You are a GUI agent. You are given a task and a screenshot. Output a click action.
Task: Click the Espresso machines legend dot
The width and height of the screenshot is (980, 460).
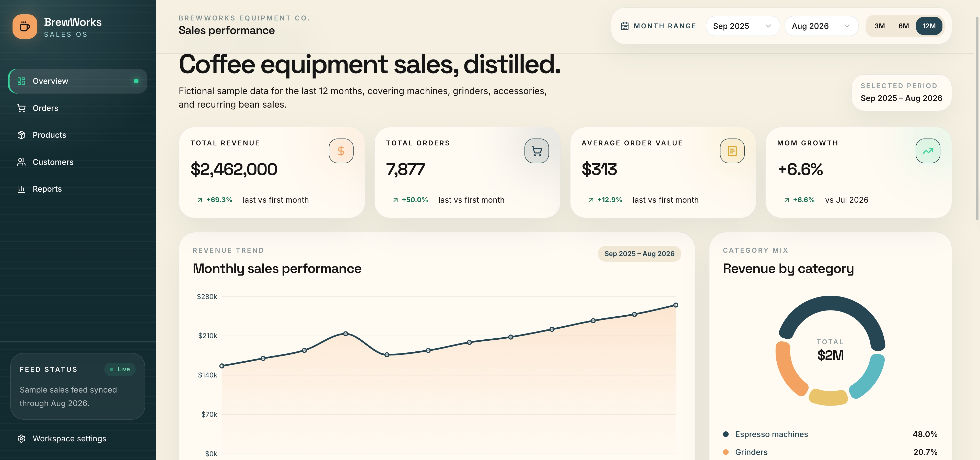coord(726,434)
